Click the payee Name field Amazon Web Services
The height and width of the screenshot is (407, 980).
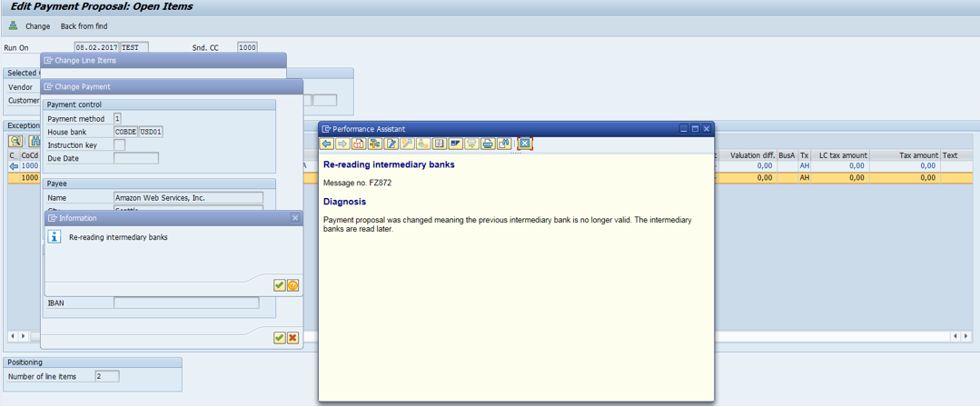(x=188, y=197)
